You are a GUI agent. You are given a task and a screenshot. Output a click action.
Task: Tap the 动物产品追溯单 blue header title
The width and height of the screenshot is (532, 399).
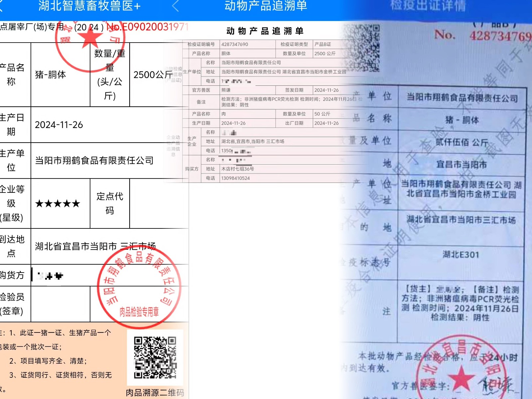click(265, 6)
